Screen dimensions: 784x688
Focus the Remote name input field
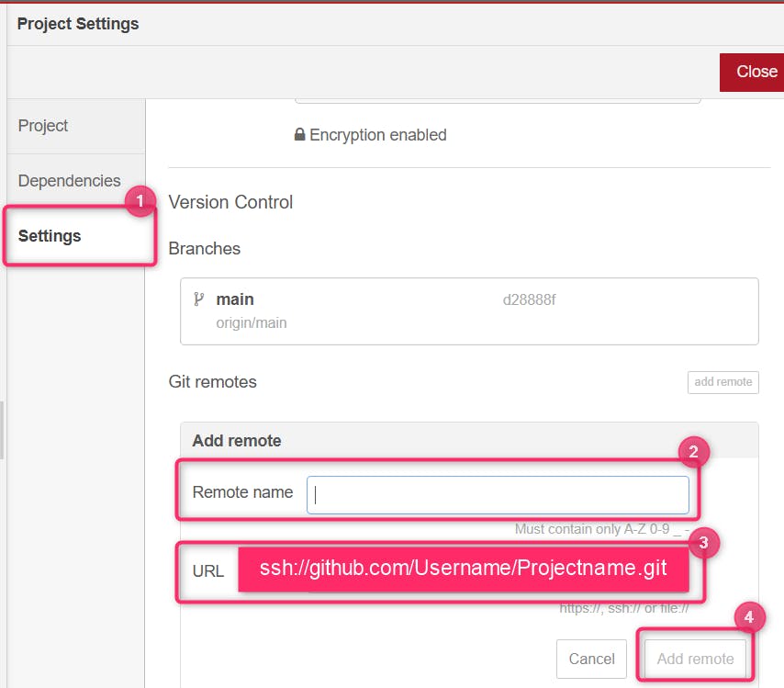(497, 494)
